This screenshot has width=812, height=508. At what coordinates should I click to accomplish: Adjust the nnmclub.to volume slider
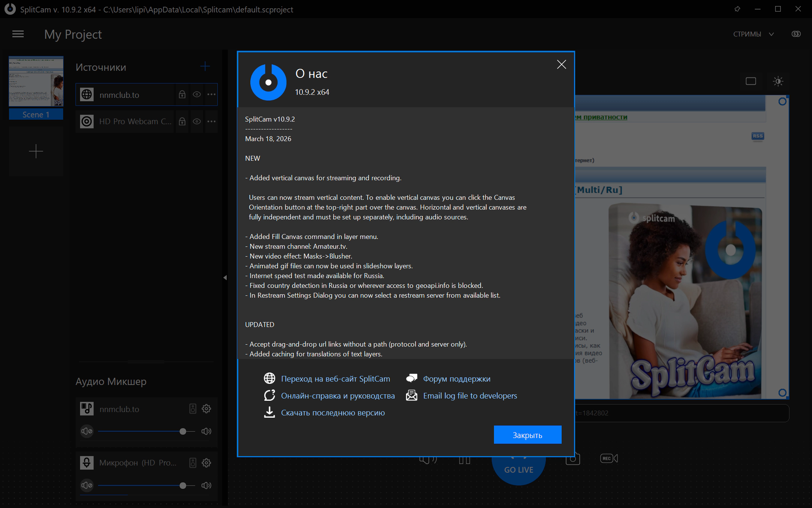click(x=183, y=431)
